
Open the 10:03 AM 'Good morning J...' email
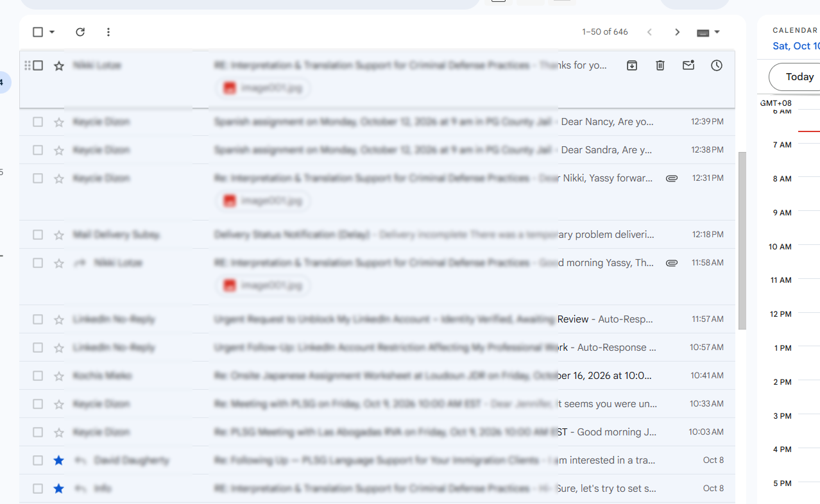pyautogui.click(x=377, y=432)
